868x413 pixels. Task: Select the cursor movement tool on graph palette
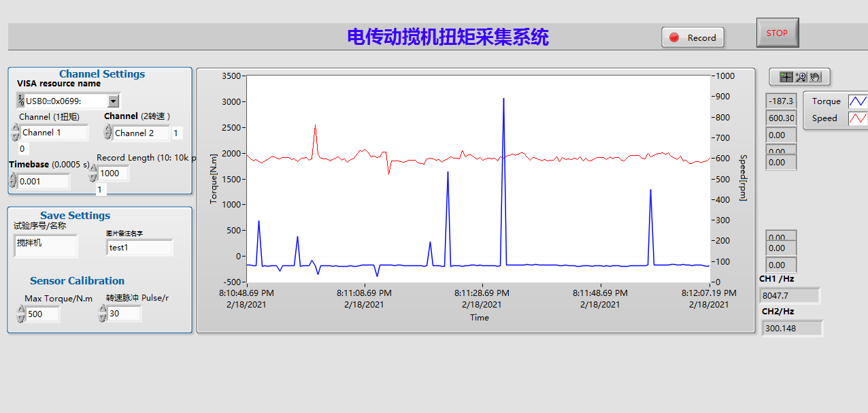tap(786, 77)
